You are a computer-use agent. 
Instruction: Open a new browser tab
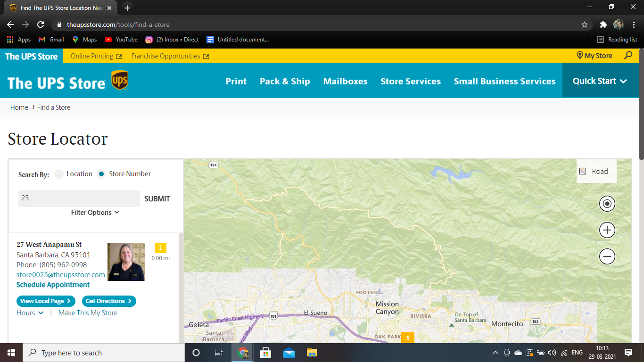click(127, 8)
